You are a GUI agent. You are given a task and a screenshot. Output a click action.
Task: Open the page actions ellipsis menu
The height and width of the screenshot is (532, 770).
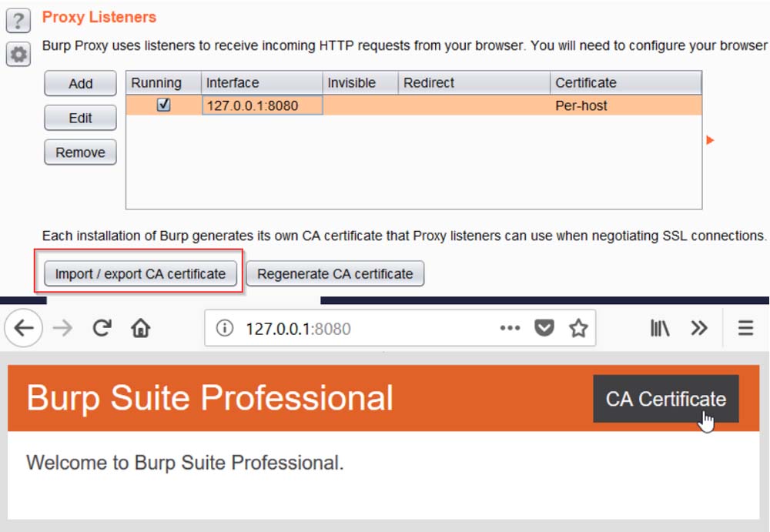click(510, 328)
